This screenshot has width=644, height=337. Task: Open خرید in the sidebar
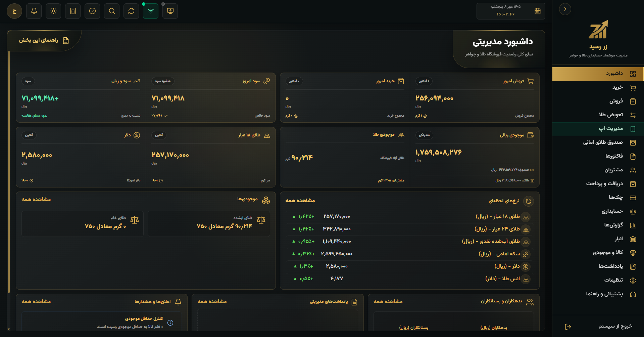coord(598,88)
